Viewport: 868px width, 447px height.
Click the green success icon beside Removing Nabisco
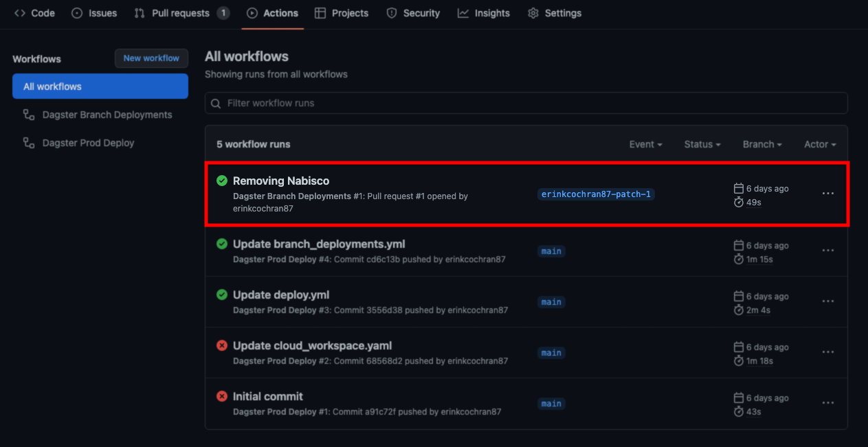pos(221,181)
